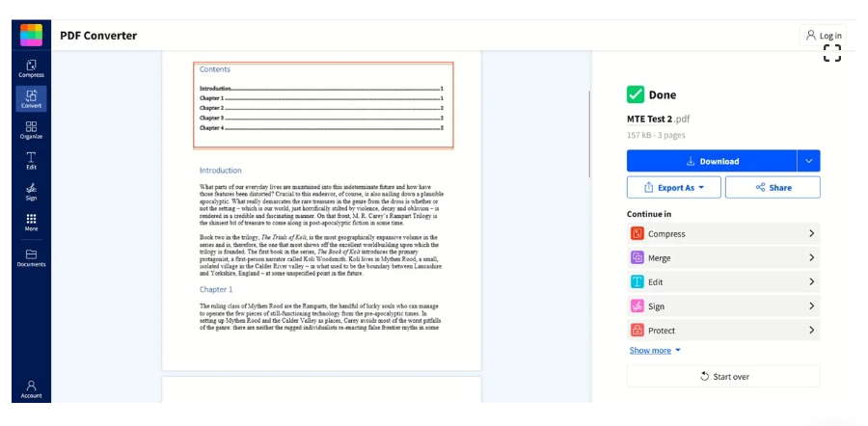Download the converted PDF

712,161
